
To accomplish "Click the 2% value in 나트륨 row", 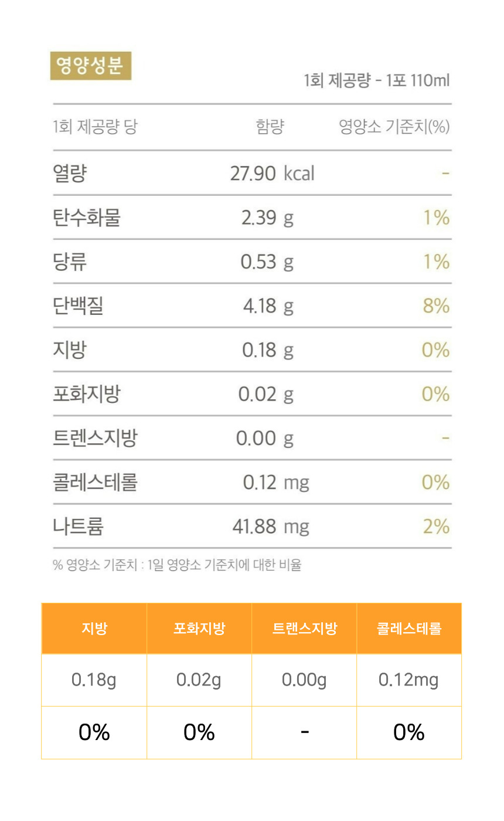I will click(436, 526).
